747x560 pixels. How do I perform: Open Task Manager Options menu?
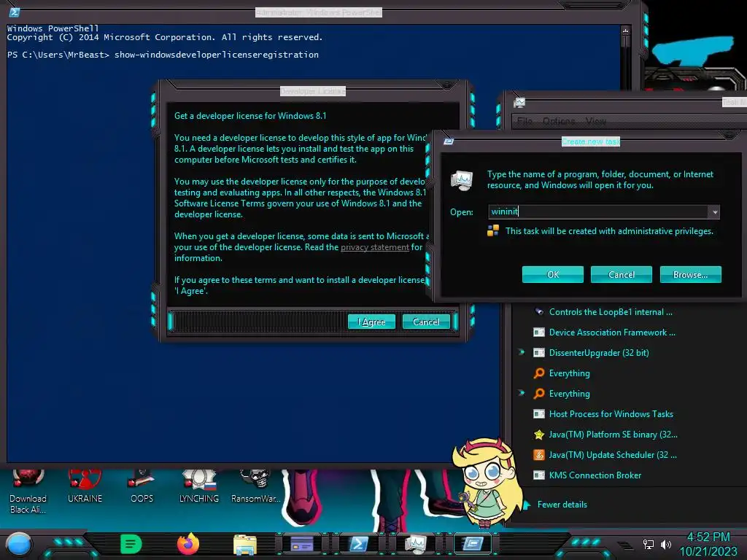point(559,122)
